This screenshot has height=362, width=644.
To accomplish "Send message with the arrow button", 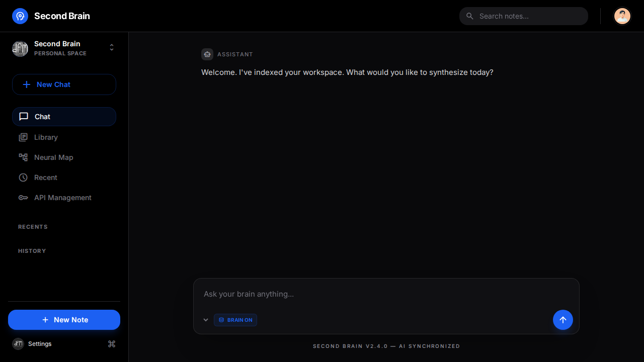I will click(x=562, y=320).
